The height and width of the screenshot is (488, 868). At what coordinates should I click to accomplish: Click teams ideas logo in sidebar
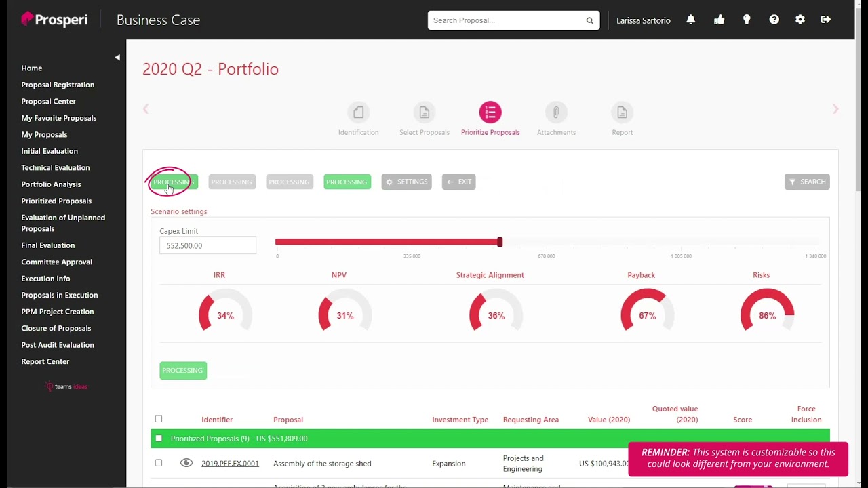point(66,386)
